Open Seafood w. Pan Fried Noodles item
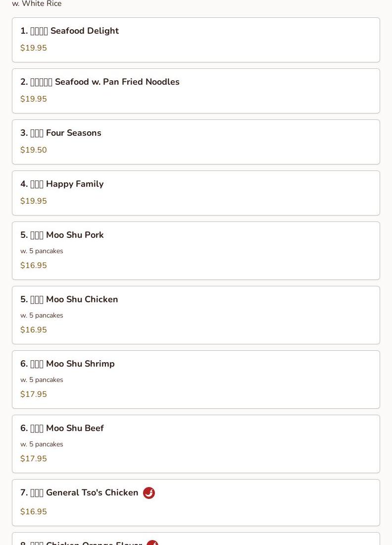This screenshot has height=545, width=392. 117,82
